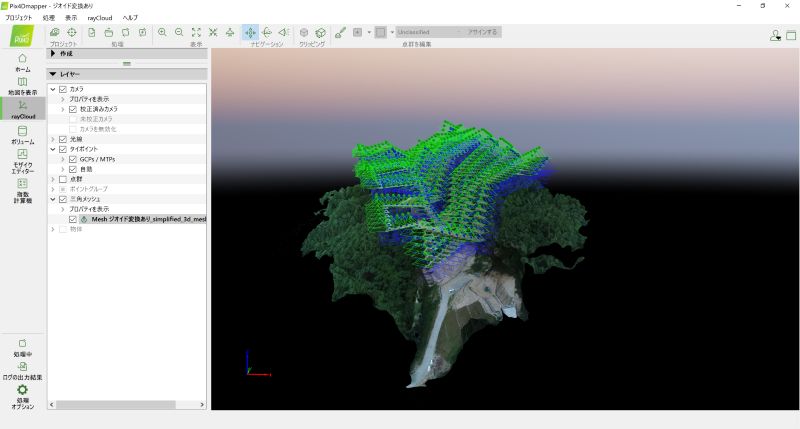The width and height of the screenshot is (800, 429).
Task: Enable the 点群 point cloud checkbox
Action: (x=63, y=179)
